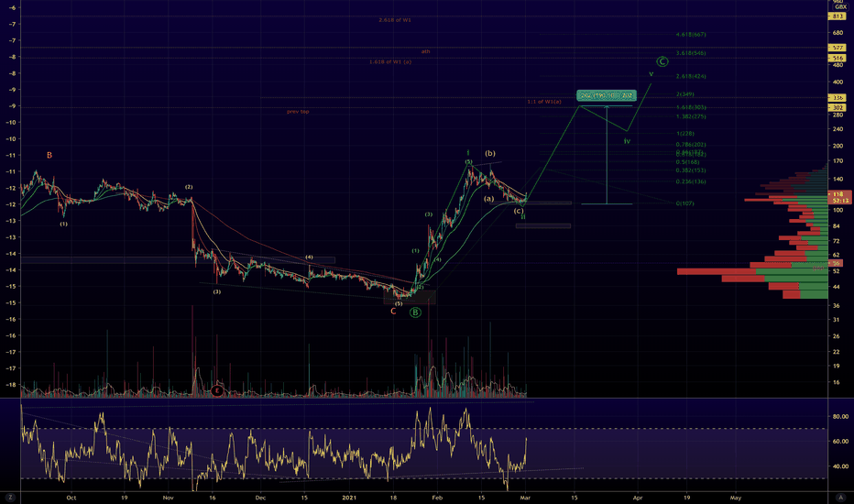
Task: Click the 'Oct' date on time axis
Action: pyautogui.click(x=71, y=498)
